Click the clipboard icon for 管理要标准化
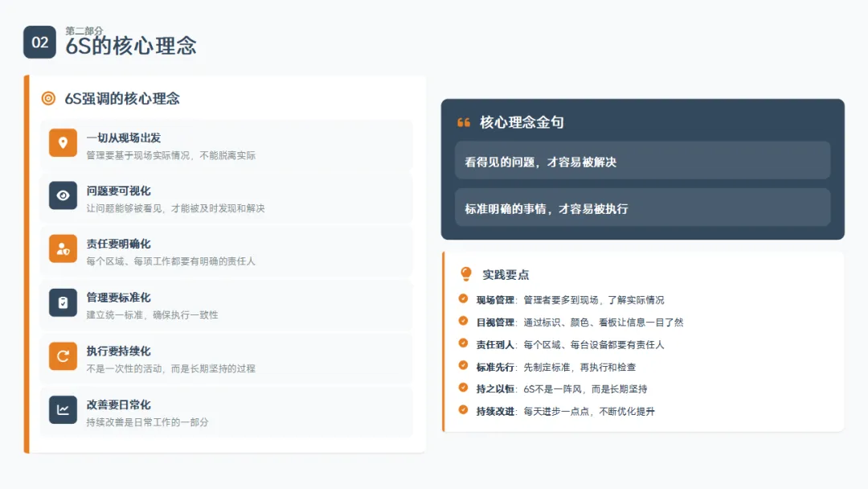This screenshot has width=868, height=489. coord(63,302)
